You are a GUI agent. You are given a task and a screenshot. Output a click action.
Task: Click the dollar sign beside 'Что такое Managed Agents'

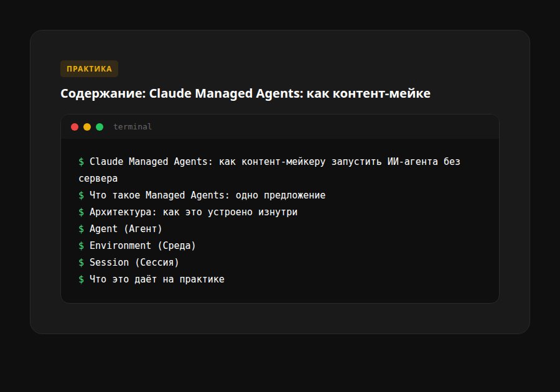(x=82, y=195)
